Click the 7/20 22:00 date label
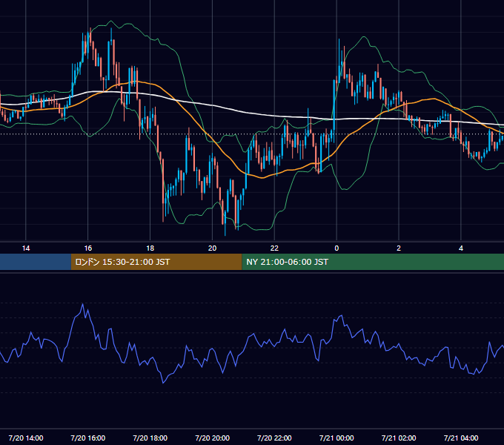 pyautogui.click(x=274, y=438)
